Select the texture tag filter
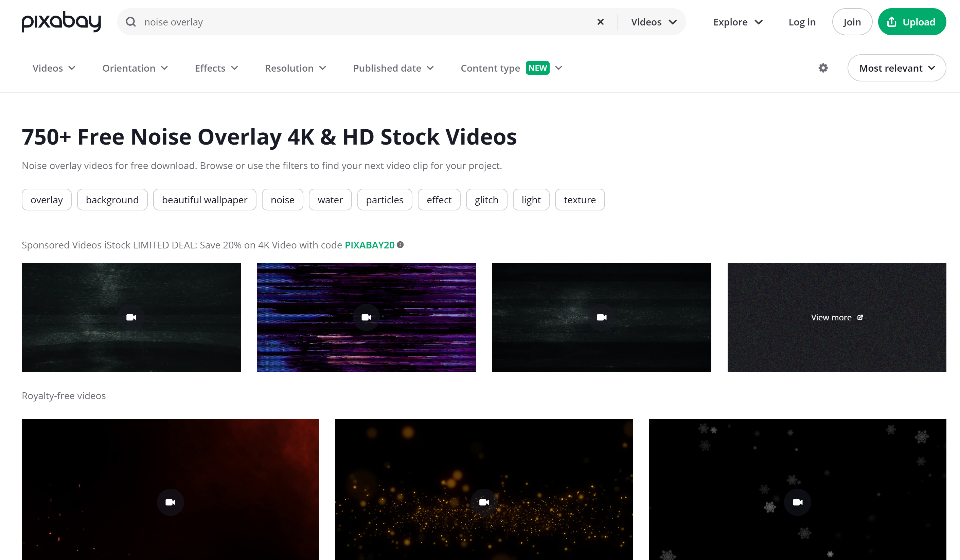The image size is (960, 560). 580,200
